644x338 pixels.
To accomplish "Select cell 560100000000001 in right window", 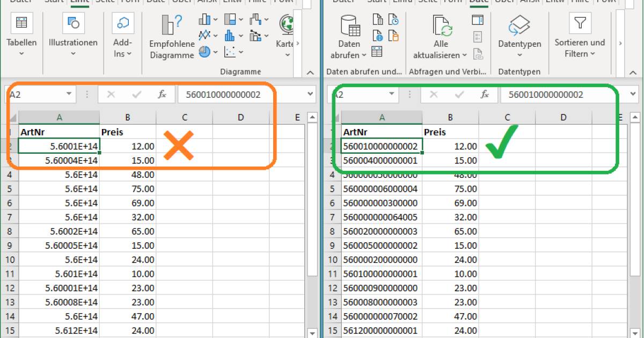I will 382,274.
